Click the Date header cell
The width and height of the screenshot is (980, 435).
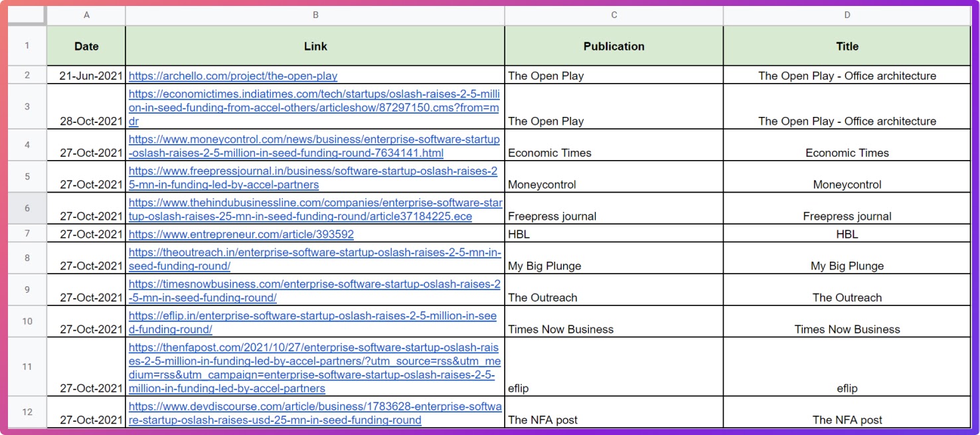tap(86, 46)
